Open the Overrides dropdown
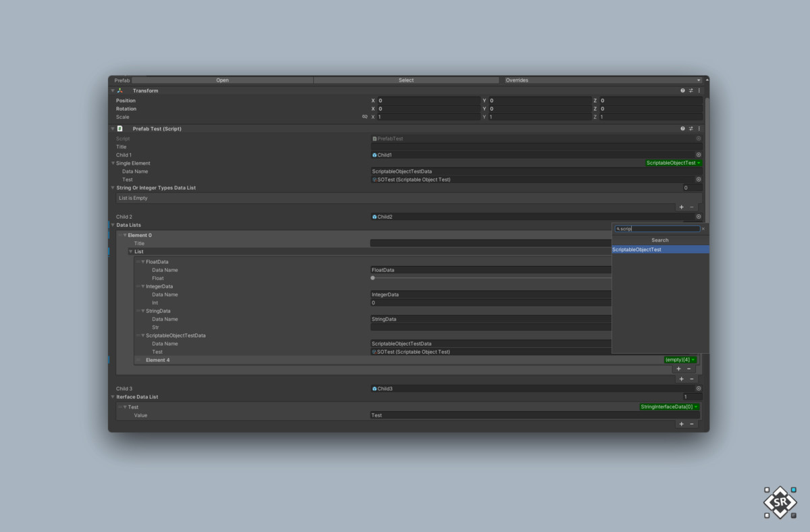 [x=603, y=80]
